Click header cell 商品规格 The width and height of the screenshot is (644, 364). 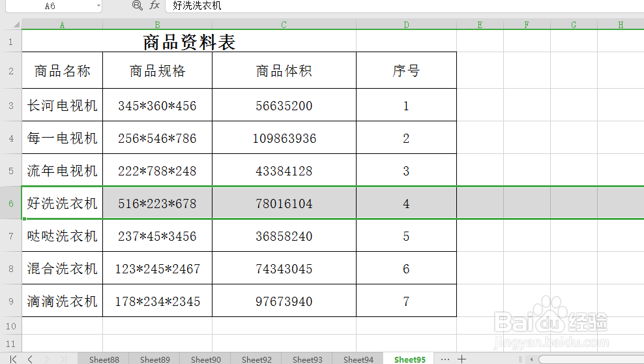[x=157, y=70]
